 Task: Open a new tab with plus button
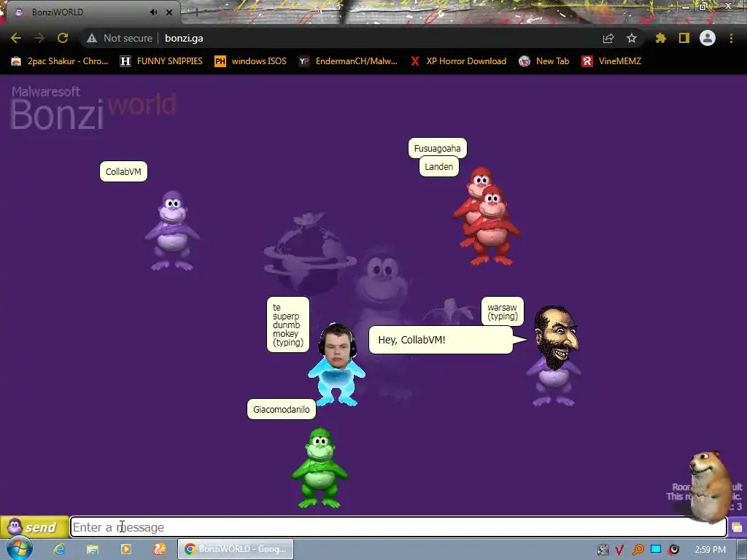(x=196, y=12)
